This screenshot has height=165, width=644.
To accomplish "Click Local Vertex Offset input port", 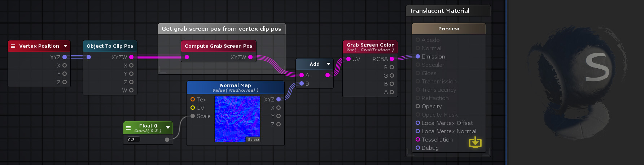I will pyautogui.click(x=418, y=123).
